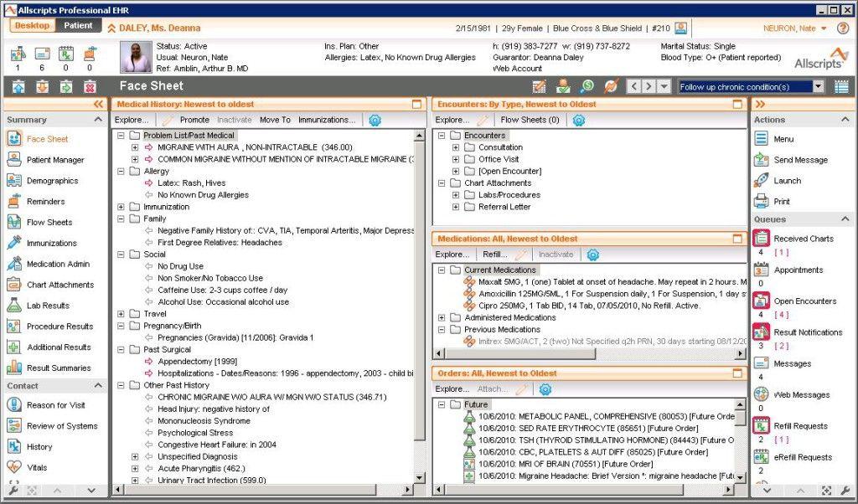858x504 pixels.
Task: Maximize the Encounters panel
Action: (738, 105)
